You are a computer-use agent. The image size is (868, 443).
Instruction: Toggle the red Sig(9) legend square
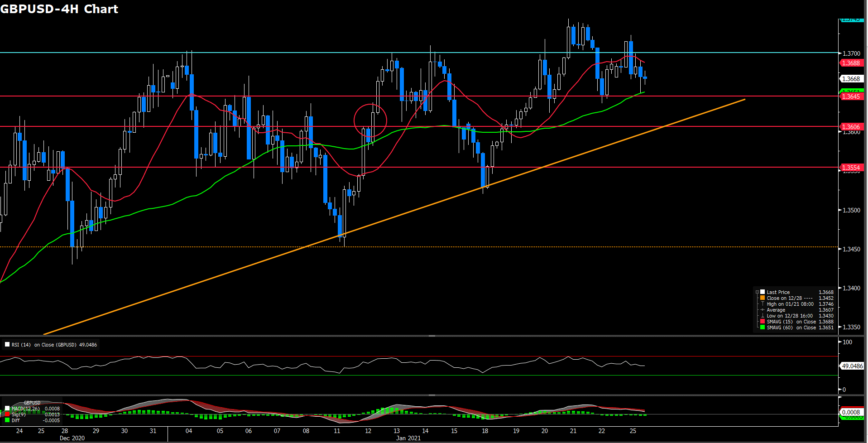click(x=7, y=414)
